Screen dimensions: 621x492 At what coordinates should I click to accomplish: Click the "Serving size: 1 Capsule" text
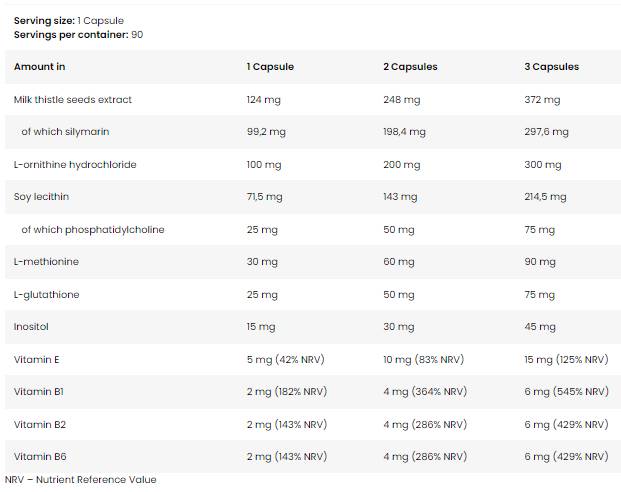point(68,20)
